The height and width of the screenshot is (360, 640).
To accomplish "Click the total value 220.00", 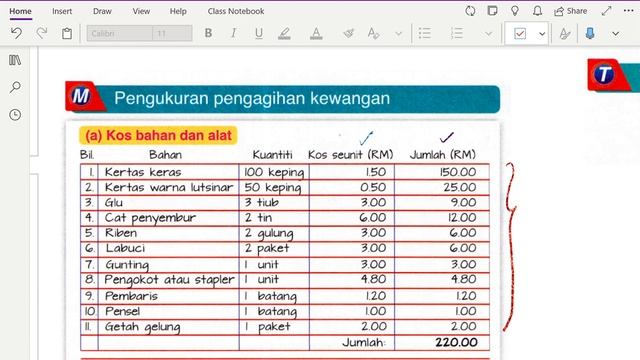I will coord(456,342).
